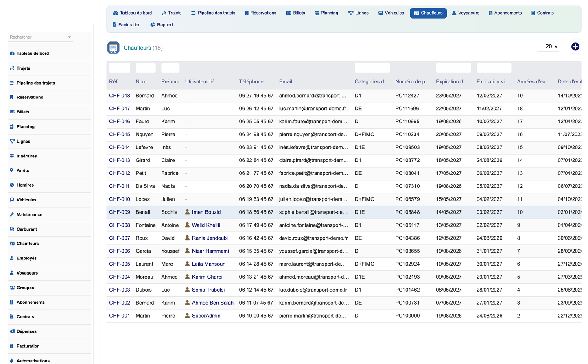Viewport: 588px width, 364px height.
Task: Open Employés in the sidebar
Action: click(26, 258)
